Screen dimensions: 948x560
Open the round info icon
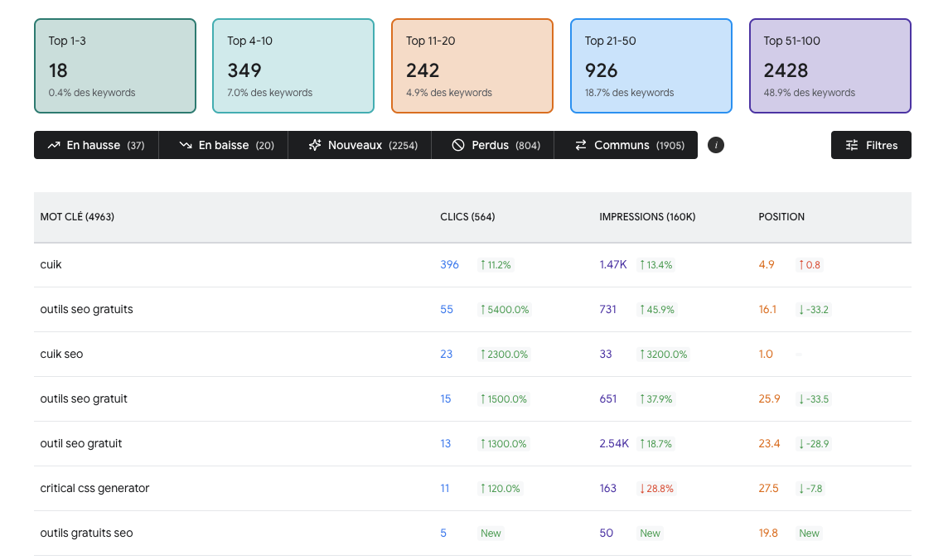(716, 145)
